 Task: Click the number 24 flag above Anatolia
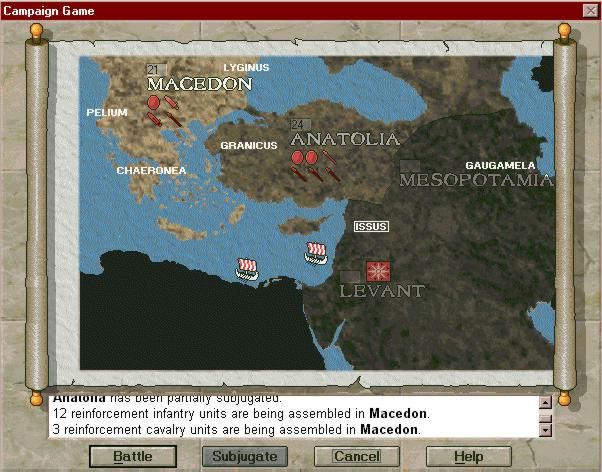(x=297, y=125)
